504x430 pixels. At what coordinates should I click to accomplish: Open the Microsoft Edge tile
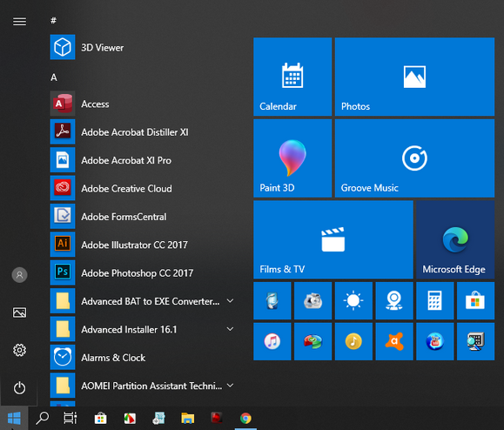(455, 239)
